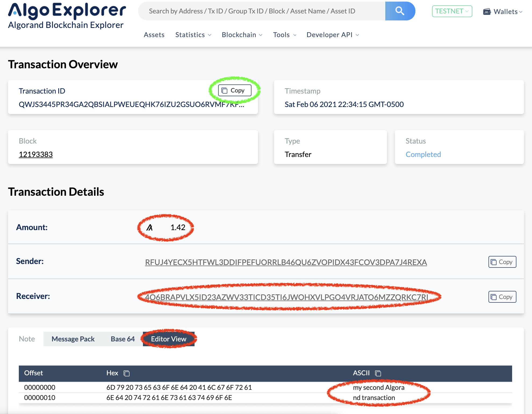Copy hex values using Hex copy icon
This screenshot has height=414, width=532.
point(127,373)
